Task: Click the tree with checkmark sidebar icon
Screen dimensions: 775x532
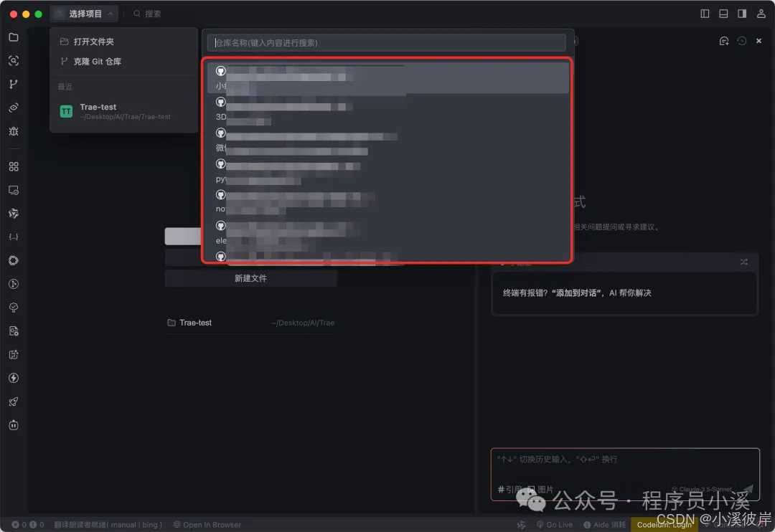Action: pos(14,308)
